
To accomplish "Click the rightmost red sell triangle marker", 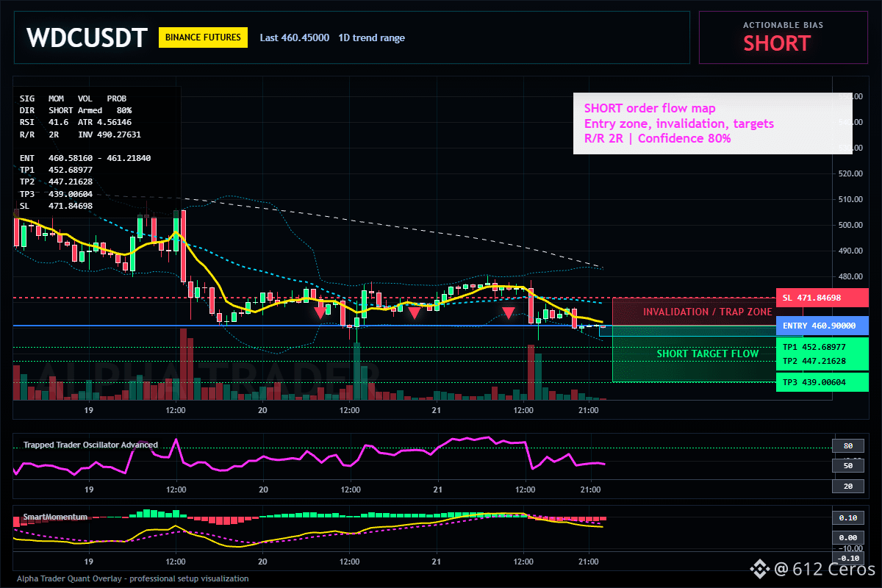I will (x=508, y=312).
